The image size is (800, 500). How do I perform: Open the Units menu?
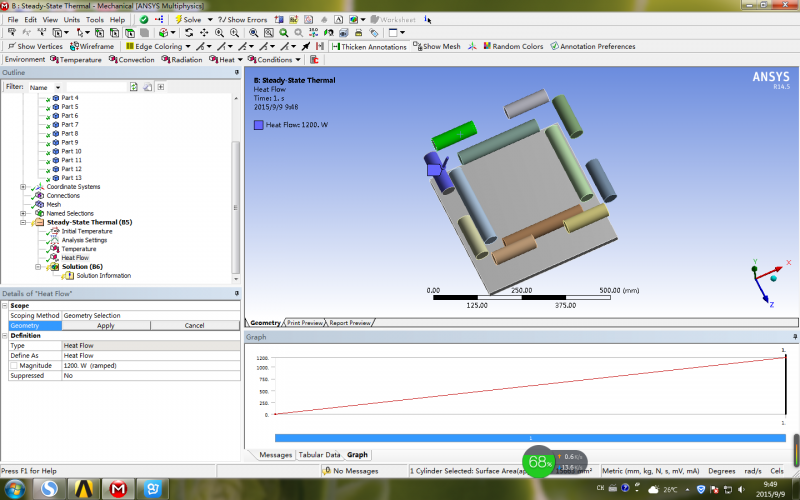pos(71,19)
